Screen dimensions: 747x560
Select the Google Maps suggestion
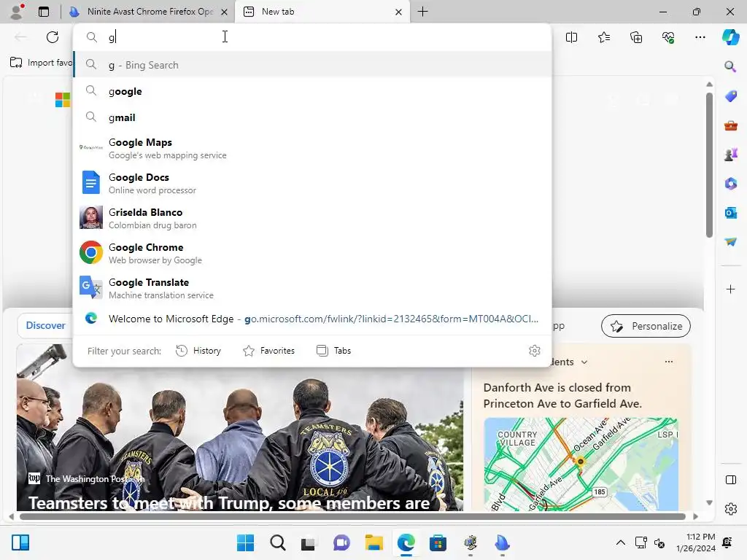pyautogui.click(x=312, y=148)
